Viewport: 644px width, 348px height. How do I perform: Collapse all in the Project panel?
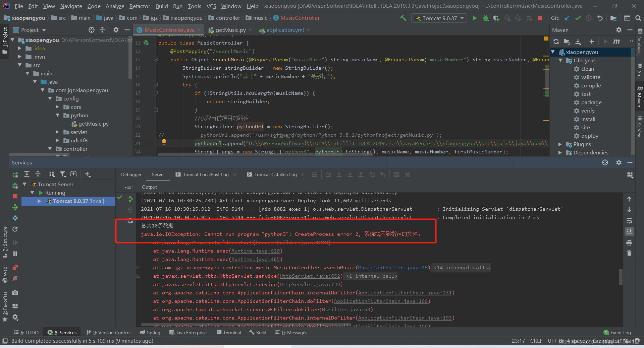tap(103, 30)
